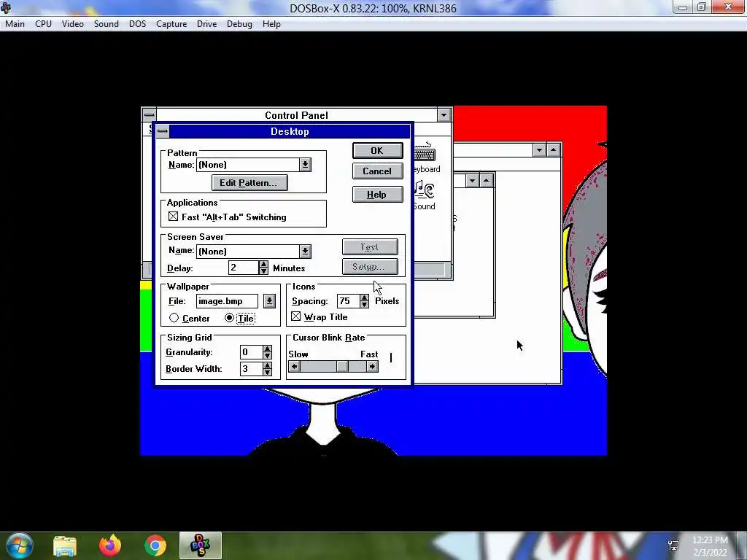
Task: Click the Test screen saver button
Action: tap(370, 246)
